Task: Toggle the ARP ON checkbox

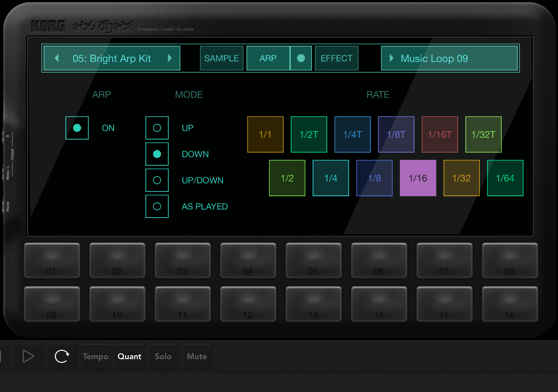Action: click(77, 128)
